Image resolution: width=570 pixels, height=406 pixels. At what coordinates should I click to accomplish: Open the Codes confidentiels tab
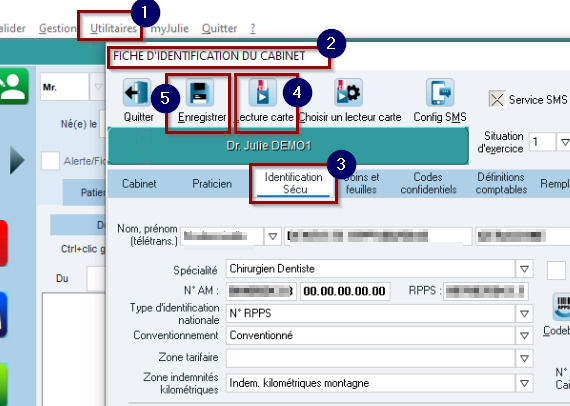pyautogui.click(x=428, y=183)
